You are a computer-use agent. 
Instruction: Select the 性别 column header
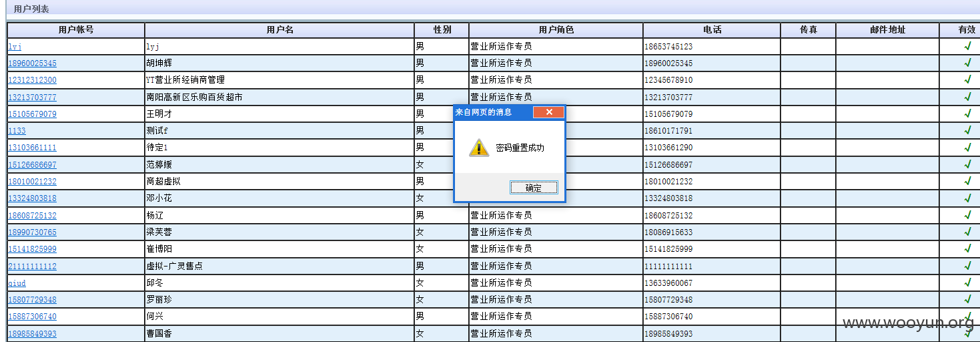click(x=442, y=30)
